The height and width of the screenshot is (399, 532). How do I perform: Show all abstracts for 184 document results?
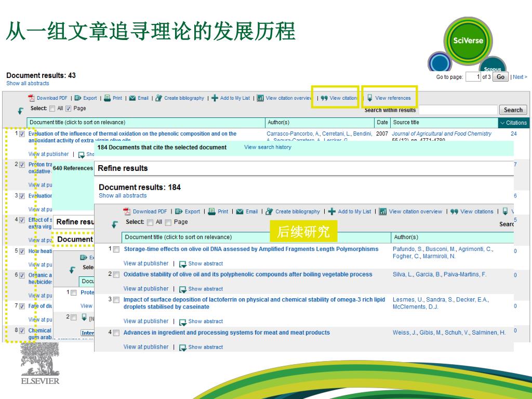pos(123,196)
